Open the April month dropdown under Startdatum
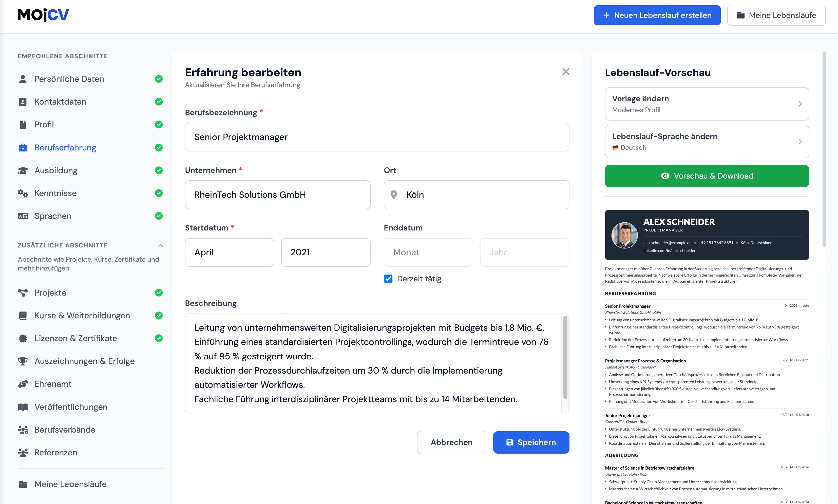The image size is (838, 504). coord(229,252)
